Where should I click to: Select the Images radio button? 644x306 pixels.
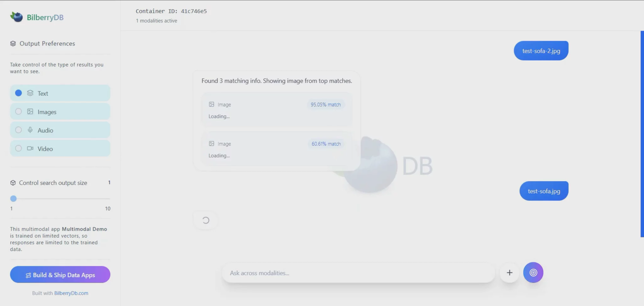tap(19, 111)
